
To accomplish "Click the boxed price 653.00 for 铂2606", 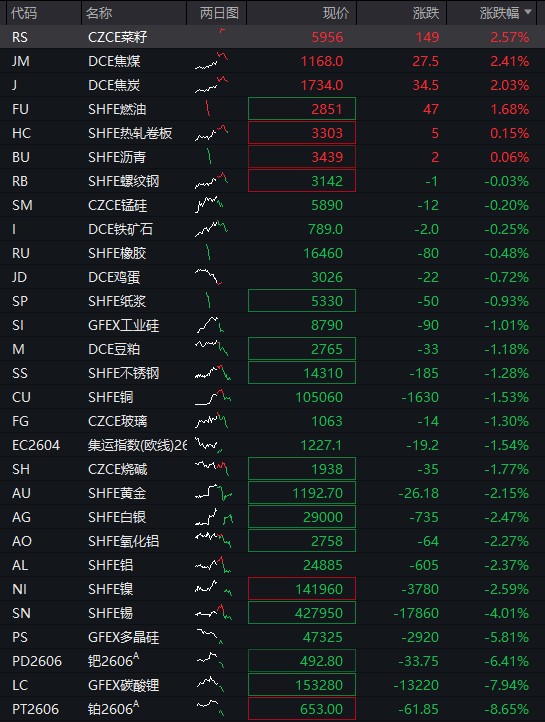I will pos(302,709).
